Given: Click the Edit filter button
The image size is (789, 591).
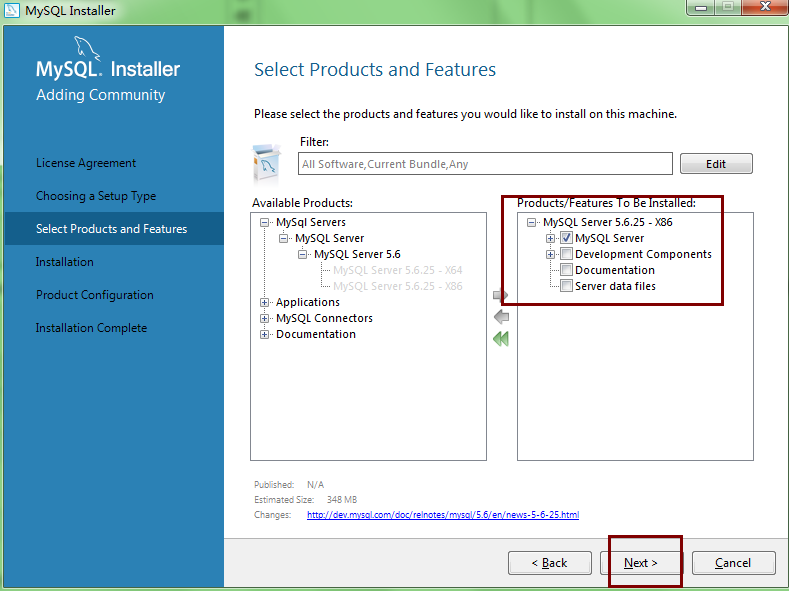Looking at the screenshot, I should pos(716,164).
